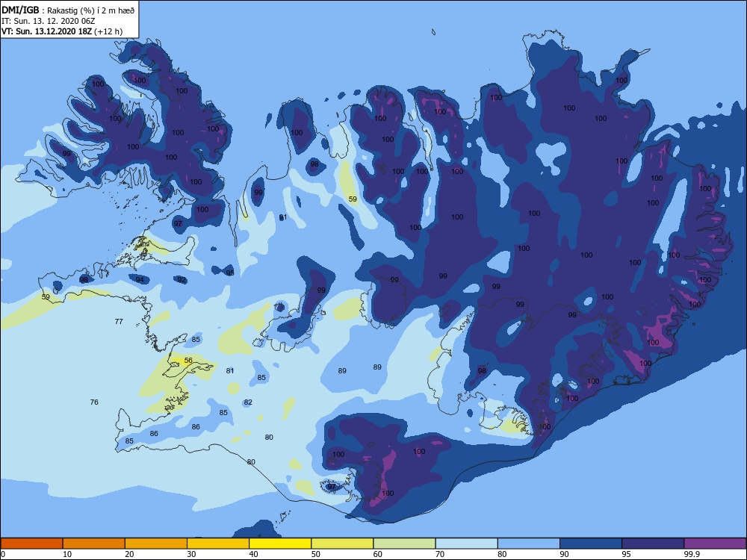Viewport: 747px width, 560px height.
Task: Click the title text 'DMI/IGB : Rakastig (%) í 2 m hæð'
Action: coord(68,10)
